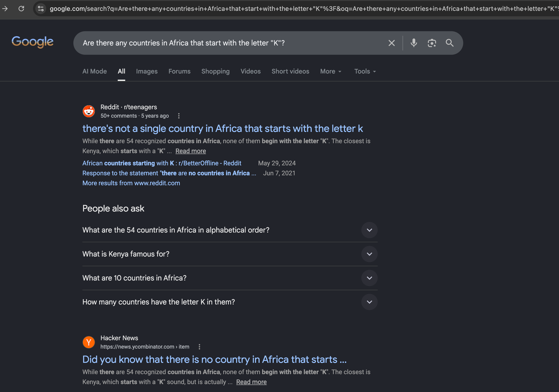Open the Tools dropdown
This screenshot has height=392, width=559.
365,71
